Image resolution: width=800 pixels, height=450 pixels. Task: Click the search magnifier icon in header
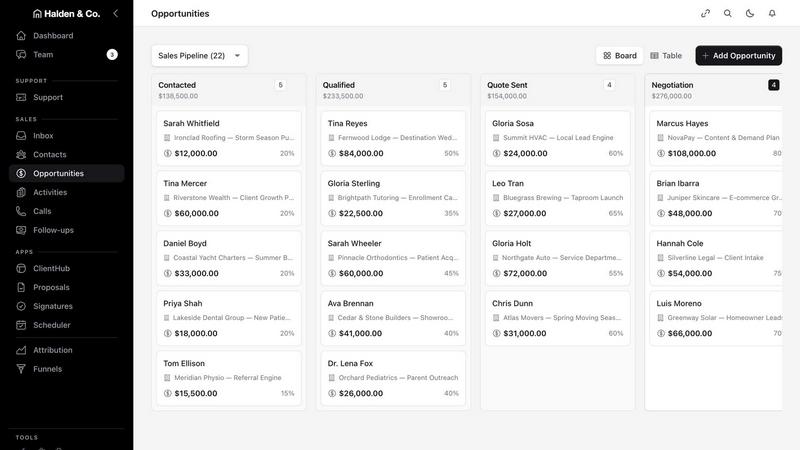(728, 13)
